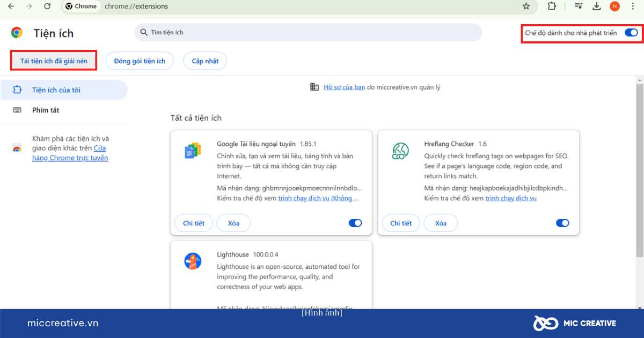Open the Tiện ích của tôi section
The height and width of the screenshot is (338, 644).
(x=64, y=90)
